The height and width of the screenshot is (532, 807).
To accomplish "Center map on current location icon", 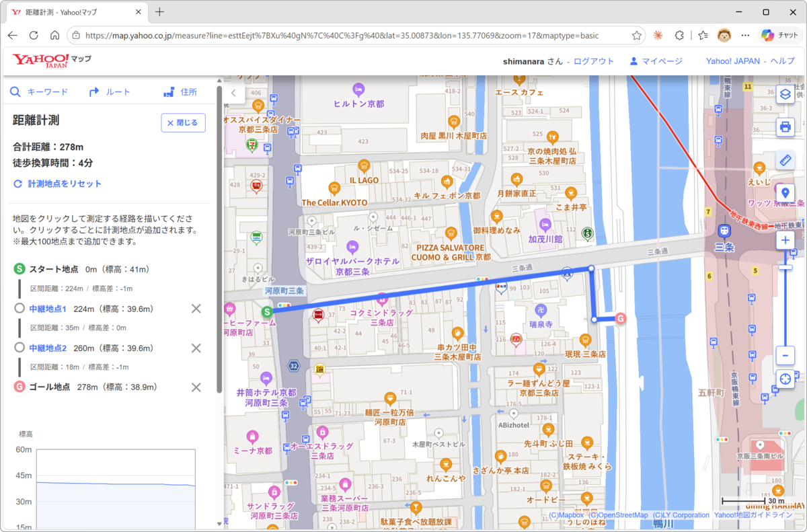I will [x=785, y=379].
